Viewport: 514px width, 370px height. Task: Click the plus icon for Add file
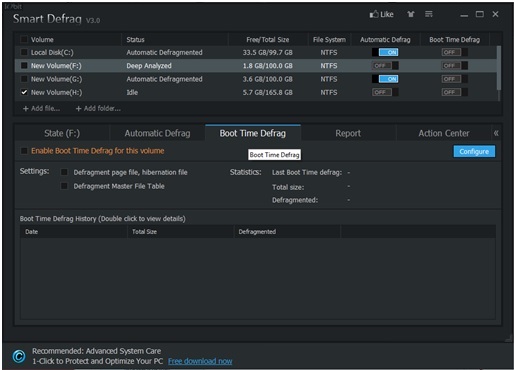pyautogui.click(x=25, y=109)
